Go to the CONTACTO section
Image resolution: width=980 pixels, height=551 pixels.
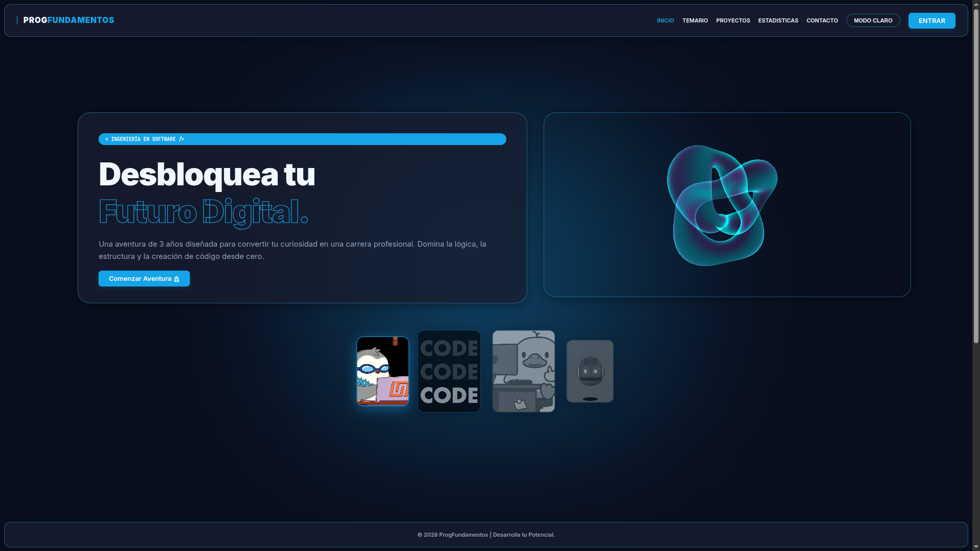click(822, 20)
